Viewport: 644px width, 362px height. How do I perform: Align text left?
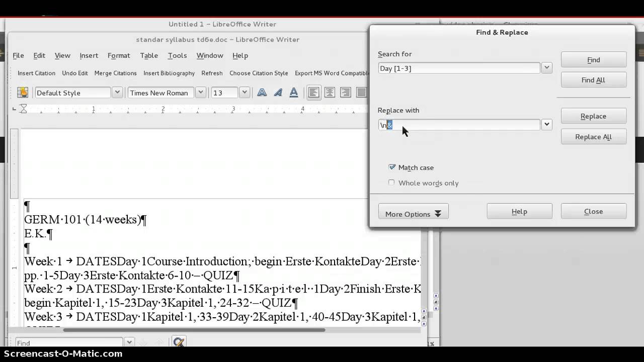314,93
